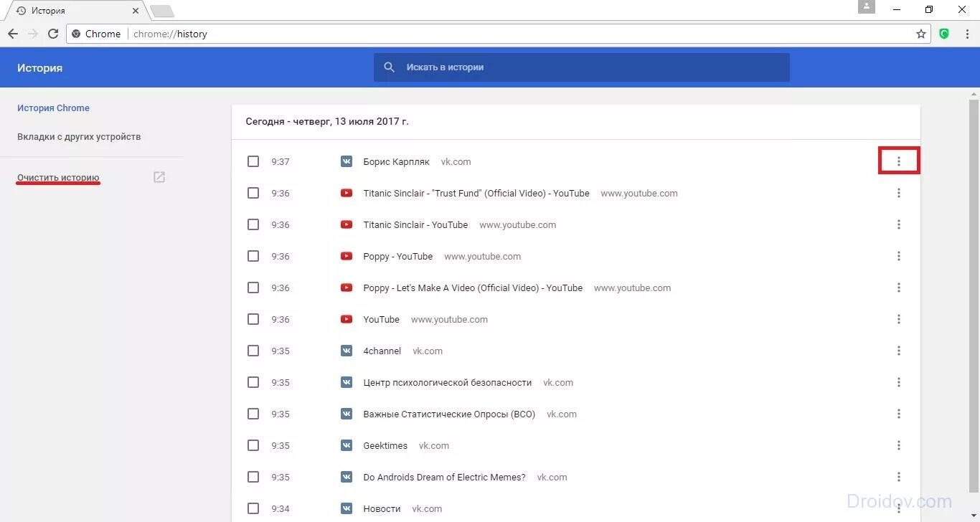Open the three-dot menu for Новости entry
Viewport: 980px width, 522px height.
(x=898, y=508)
